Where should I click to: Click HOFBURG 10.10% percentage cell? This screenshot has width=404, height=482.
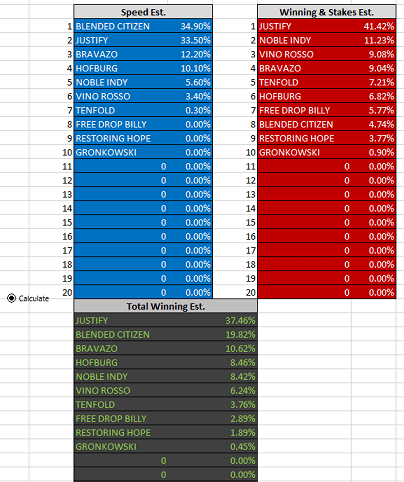[190, 68]
